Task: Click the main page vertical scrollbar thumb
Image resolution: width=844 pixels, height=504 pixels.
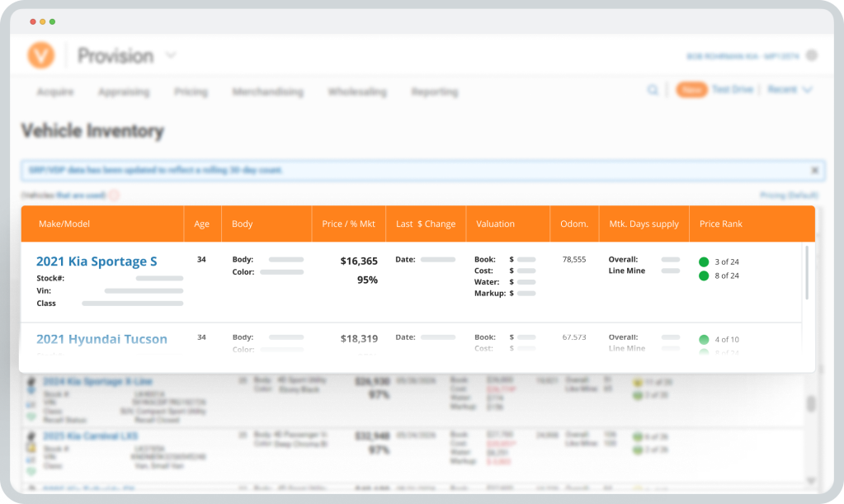Action: pyautogui.click(x=811, y=403)
